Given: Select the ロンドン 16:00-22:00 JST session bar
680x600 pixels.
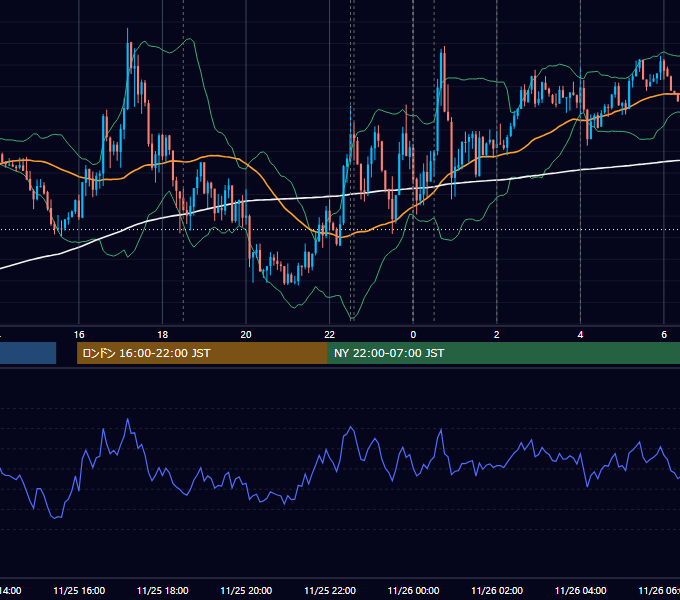Looking at the screenshot, I should click(202, 353).
